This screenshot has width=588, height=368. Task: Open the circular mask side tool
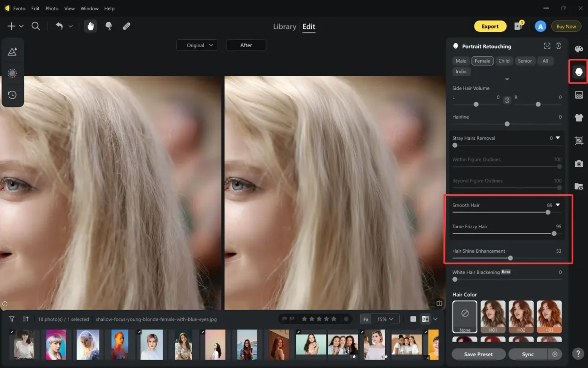(x=13, y=73)
